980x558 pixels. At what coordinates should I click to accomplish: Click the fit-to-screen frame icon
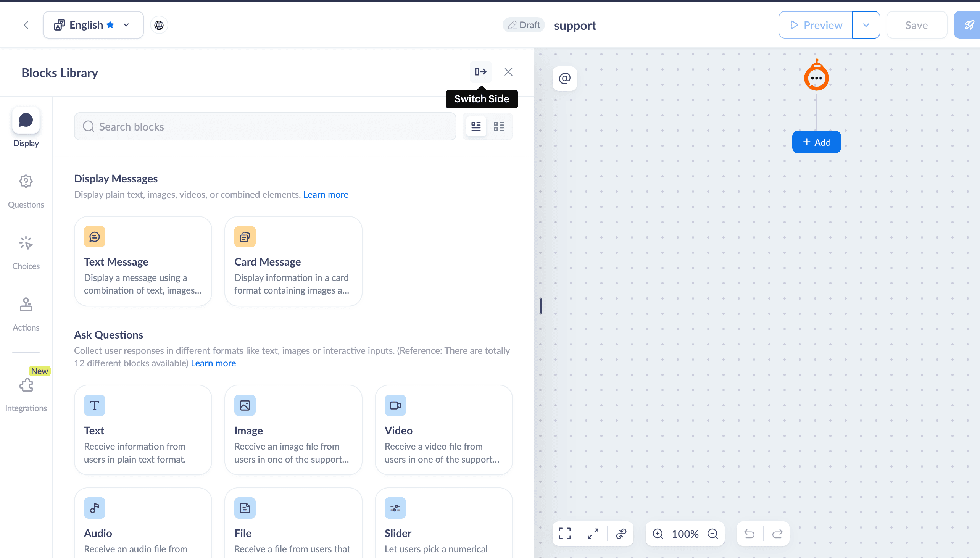coord(565,533)
